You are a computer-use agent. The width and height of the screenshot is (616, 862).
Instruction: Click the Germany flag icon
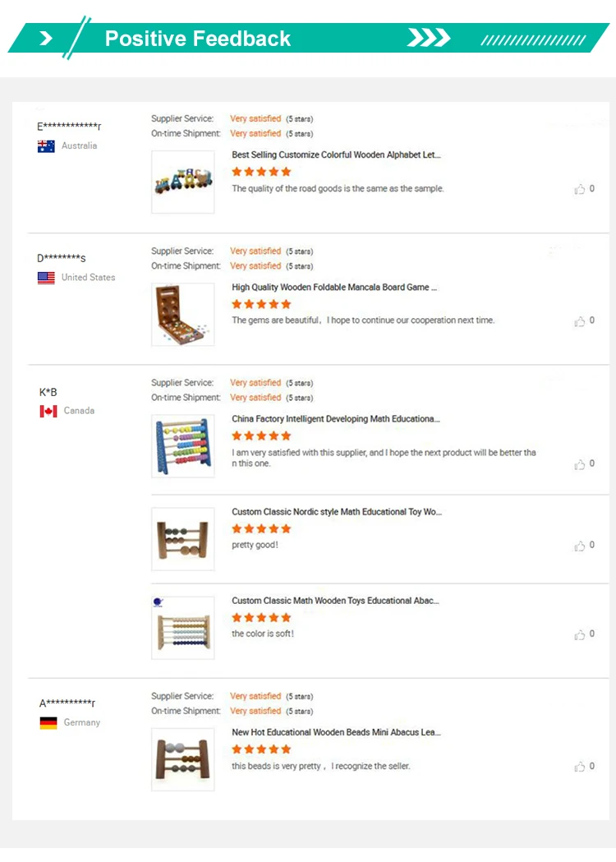(48, 723)
